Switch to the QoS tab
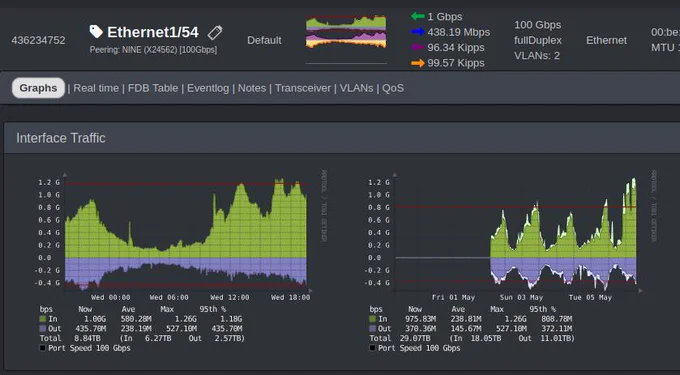Image resolution: width=680 pixels, height=375 pixels. pyautogui.click(x=392, y=88)
